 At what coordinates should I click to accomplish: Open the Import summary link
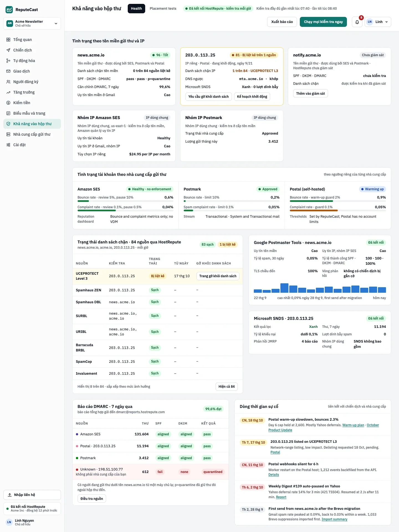(x=334, y=519)
